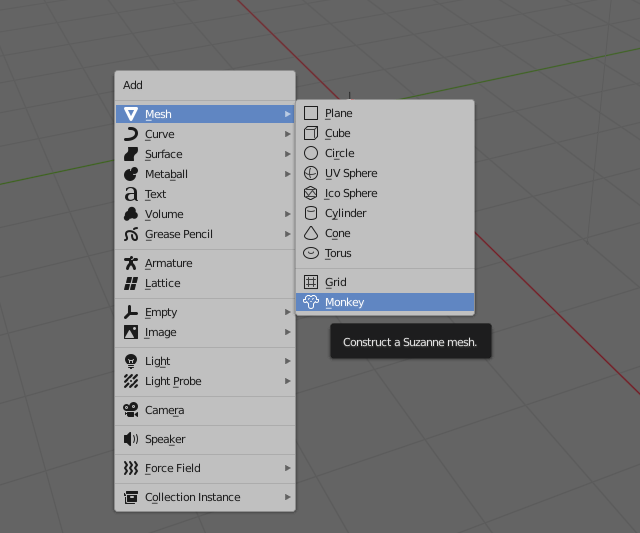Image resolution: width=640 pixels, height=533 pixels.
Task: Click the Speaker icon
Action: click(x=130, y=439)
